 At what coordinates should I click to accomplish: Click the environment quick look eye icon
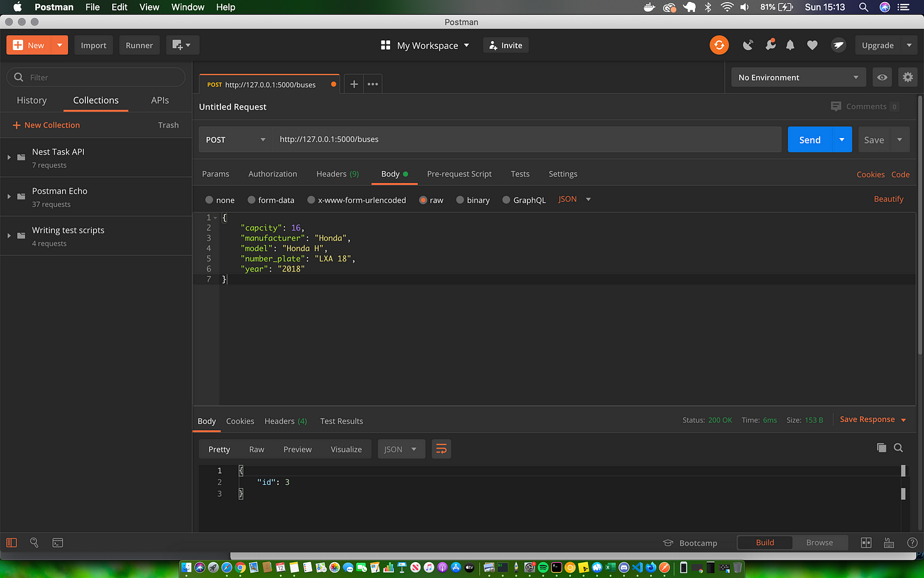pyautogui.click(x=882, y=77)
